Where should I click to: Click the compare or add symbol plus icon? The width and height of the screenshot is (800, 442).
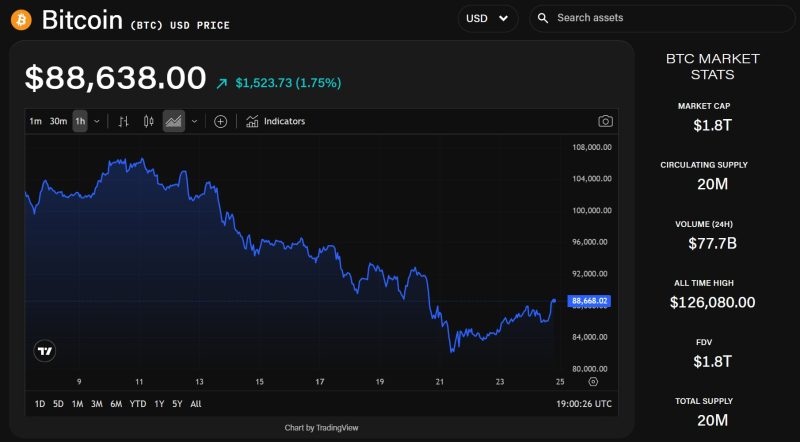click(220, 121)
